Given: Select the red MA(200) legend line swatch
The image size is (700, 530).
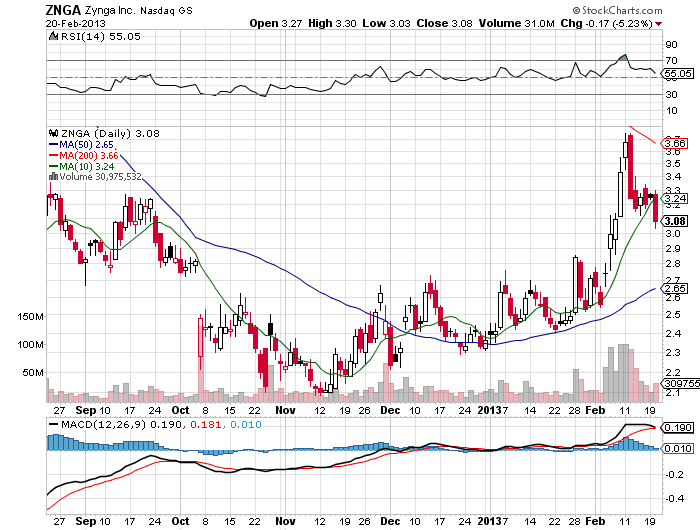Looking at the screenshot, I should (x=53, y=155).
